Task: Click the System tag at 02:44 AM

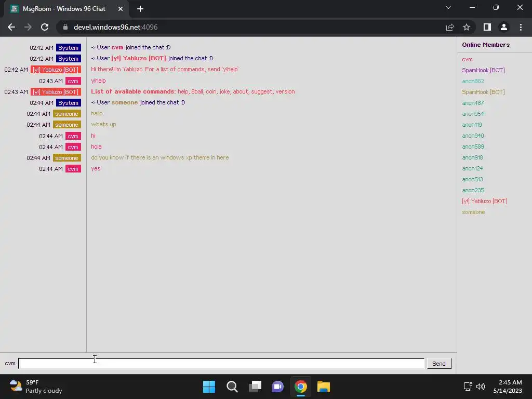Action: point(68,103)
